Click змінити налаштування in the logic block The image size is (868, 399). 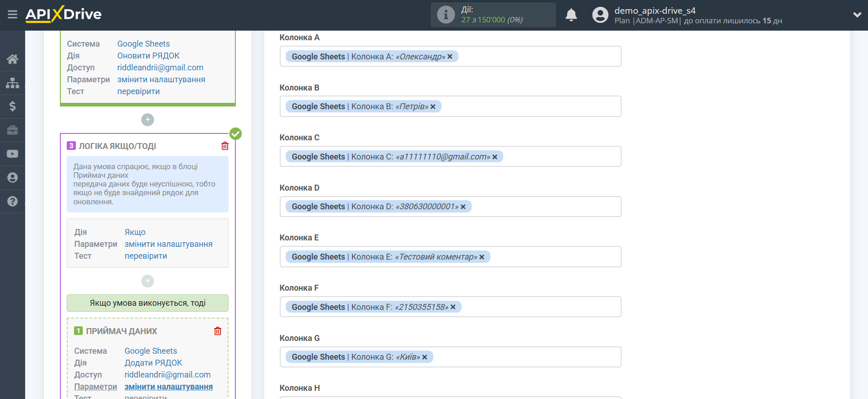169,244
